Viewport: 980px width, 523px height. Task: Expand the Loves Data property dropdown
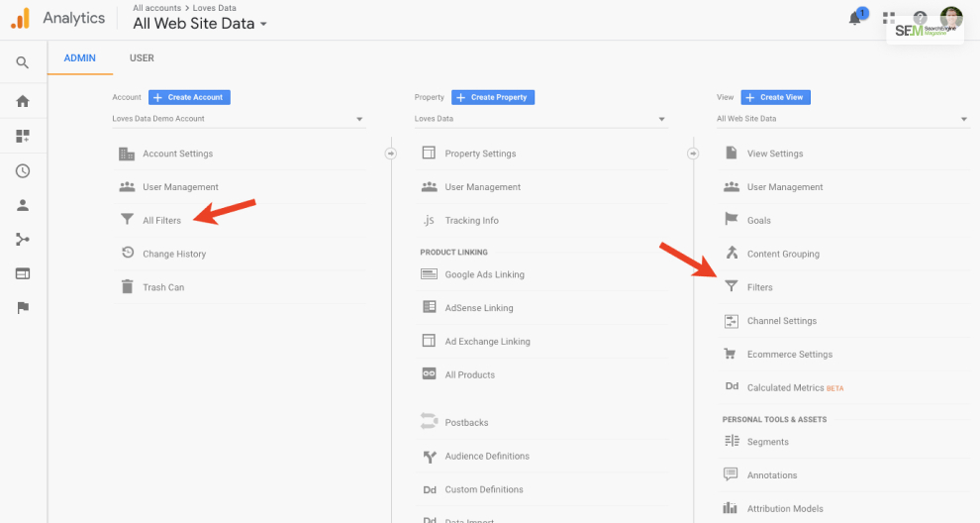(541, 119)
